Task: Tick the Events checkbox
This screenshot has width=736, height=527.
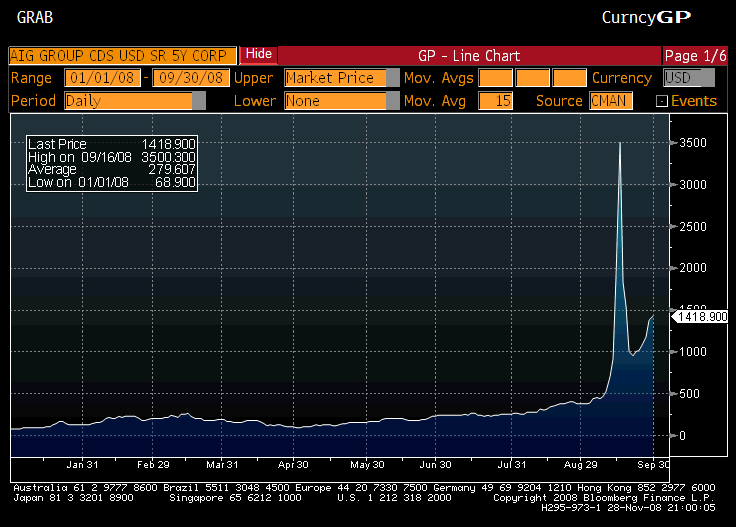Action: click(x=661, y=101)
